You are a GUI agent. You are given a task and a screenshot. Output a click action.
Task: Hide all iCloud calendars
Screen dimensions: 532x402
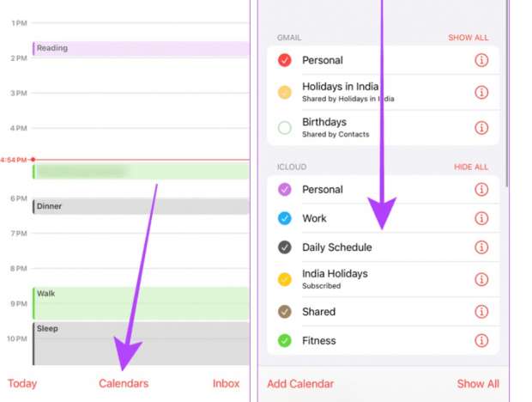pos(470,167)
